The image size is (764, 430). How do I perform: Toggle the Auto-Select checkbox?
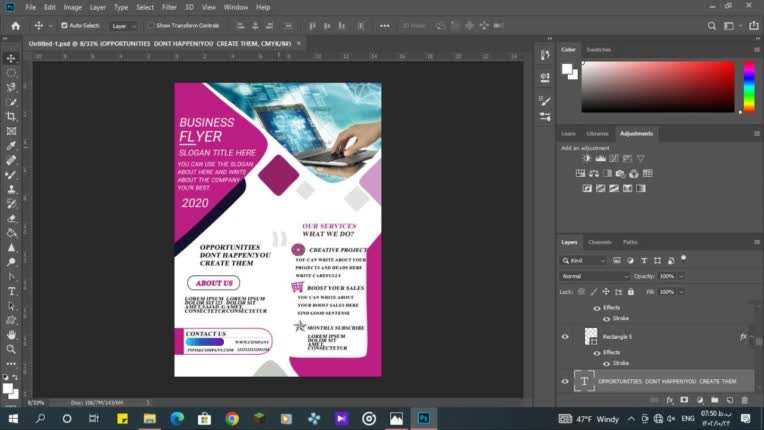(x=64, y=25)
